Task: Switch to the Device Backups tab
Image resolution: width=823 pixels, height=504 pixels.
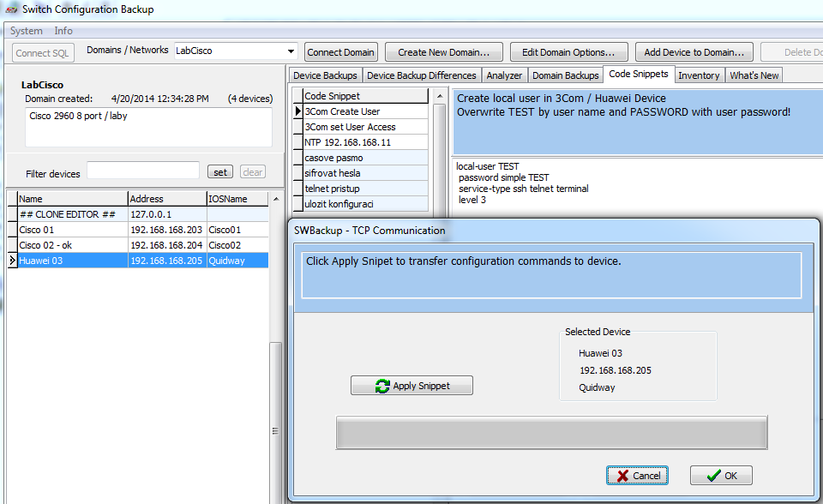Action: point(325,75)
